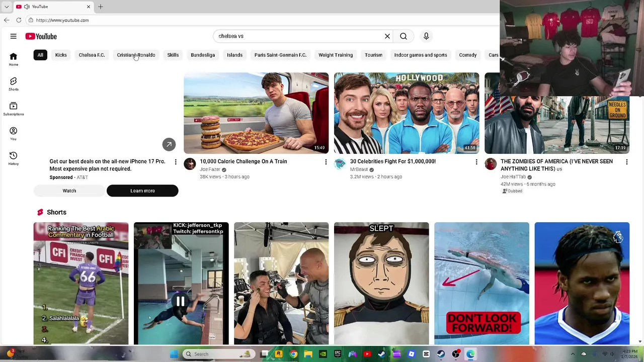Click the browser address bar
This screenshot has width=644, height=362.
click(x=262, y=20)
